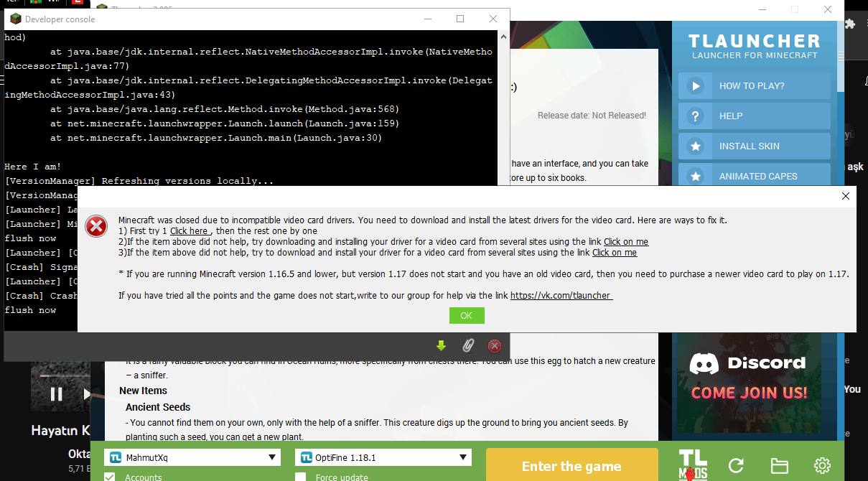Click the red error icon in dialog
Image resolution: width=868 pixels, height=481 pixels.
(x=96, y=226)
